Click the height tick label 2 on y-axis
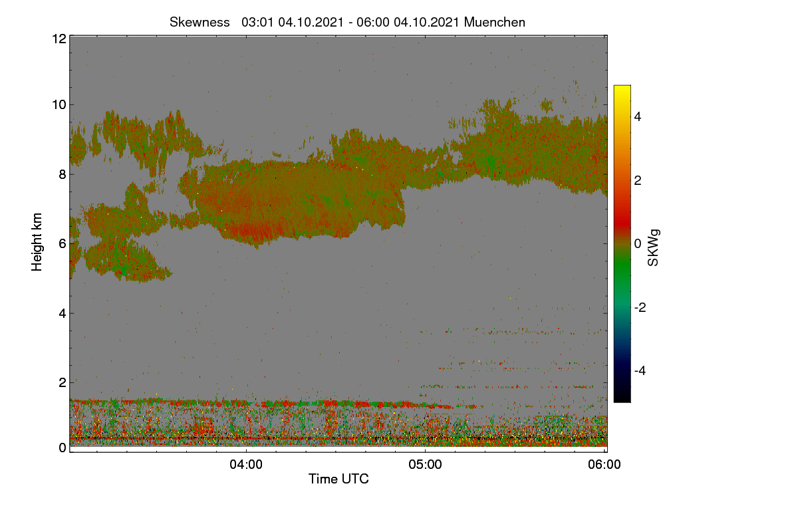 coord(62,382)
